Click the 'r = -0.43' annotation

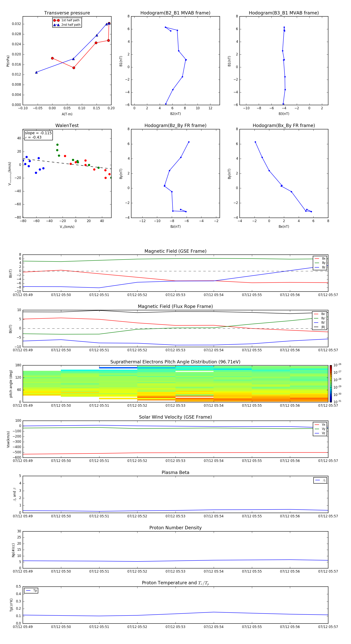click(33, 137)
